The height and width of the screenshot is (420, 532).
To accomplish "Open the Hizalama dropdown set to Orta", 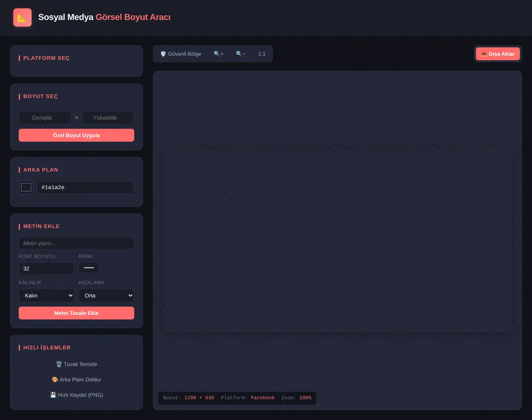I will tap(106, 296).
